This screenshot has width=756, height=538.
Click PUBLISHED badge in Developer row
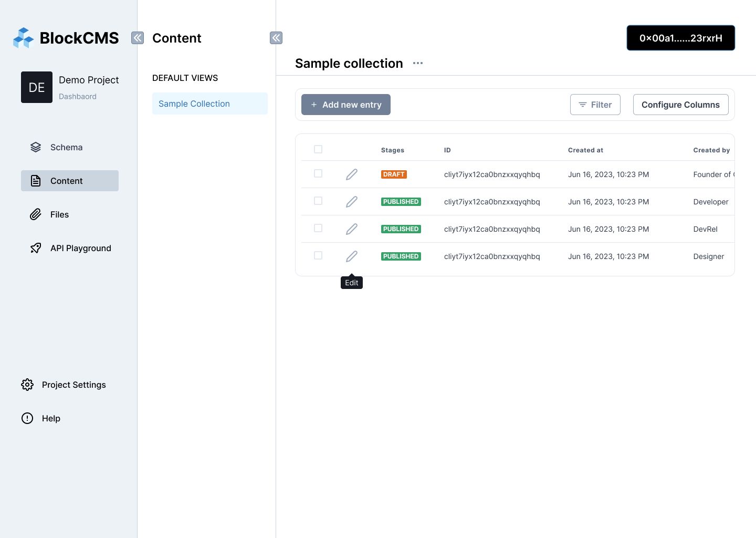point(401,202)
